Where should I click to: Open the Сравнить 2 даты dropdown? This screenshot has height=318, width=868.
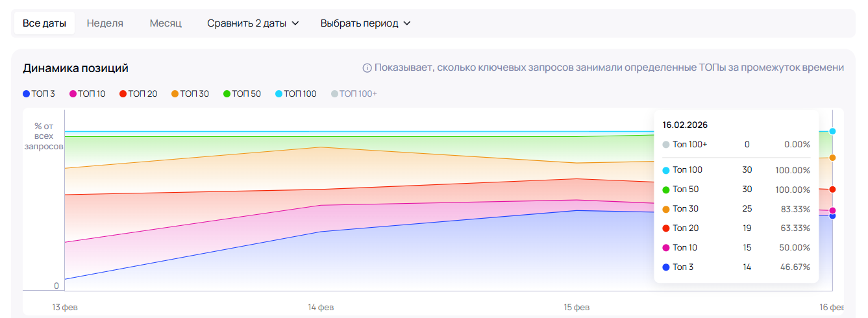click(253, 23)
